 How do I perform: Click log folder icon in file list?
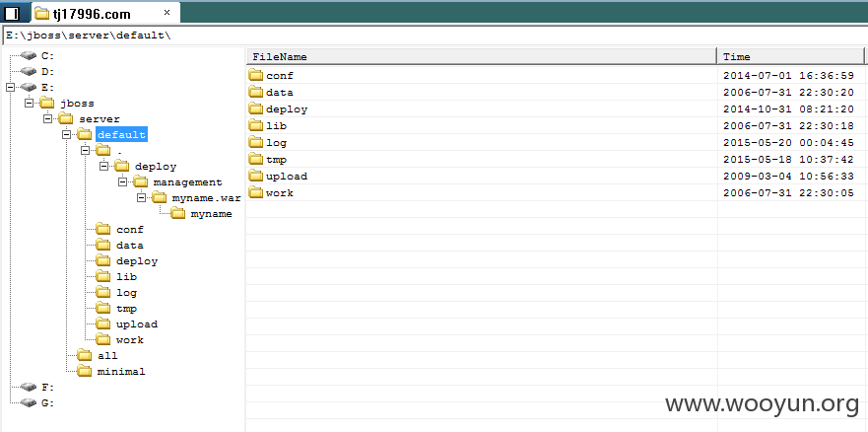(x=255, y=142)
